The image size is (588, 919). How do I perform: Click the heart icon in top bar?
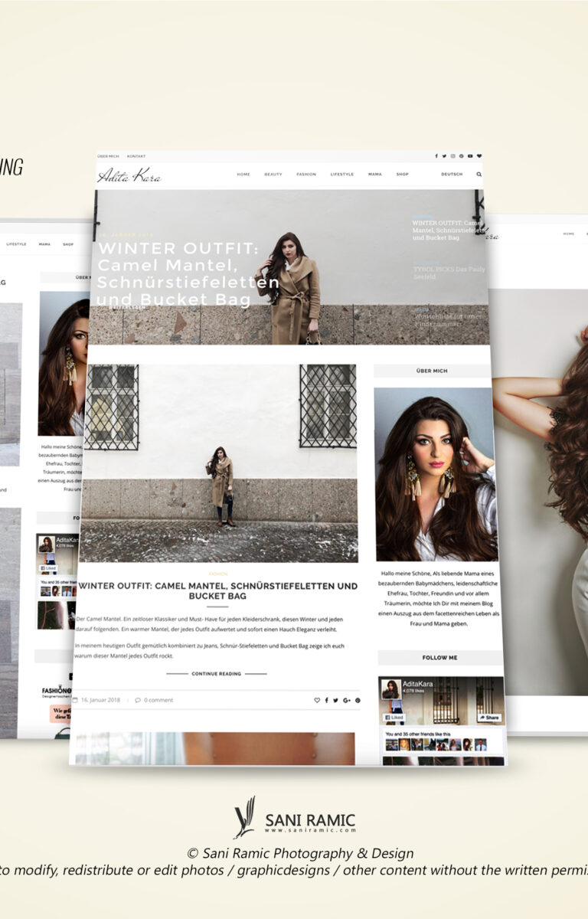coord(479,155)
